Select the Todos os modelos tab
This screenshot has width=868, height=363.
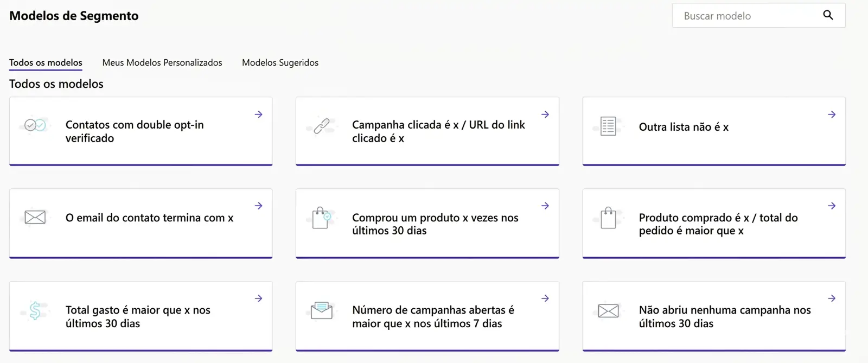click(x=46, y=62)
